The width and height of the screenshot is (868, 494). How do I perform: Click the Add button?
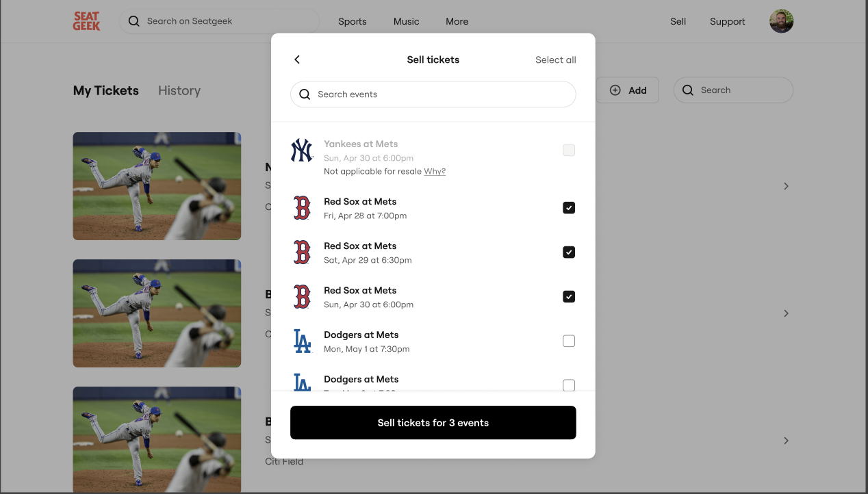(x=628, y=90)
